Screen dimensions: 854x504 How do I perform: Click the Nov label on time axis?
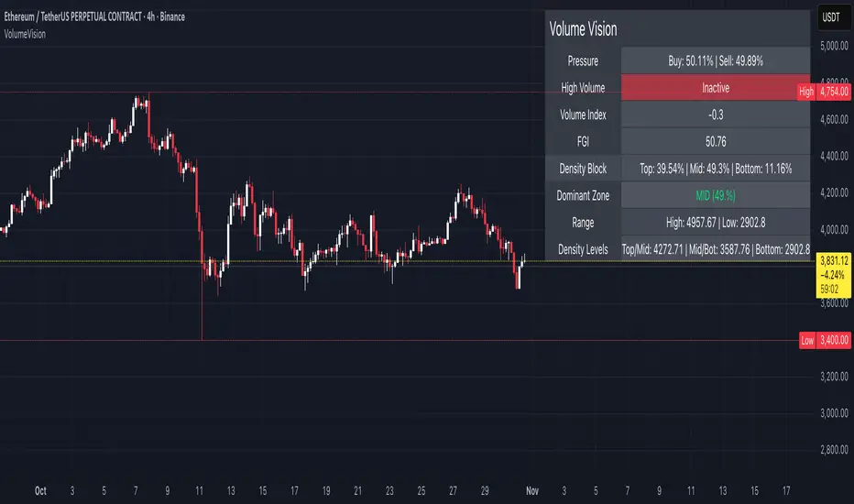(532, 489)
